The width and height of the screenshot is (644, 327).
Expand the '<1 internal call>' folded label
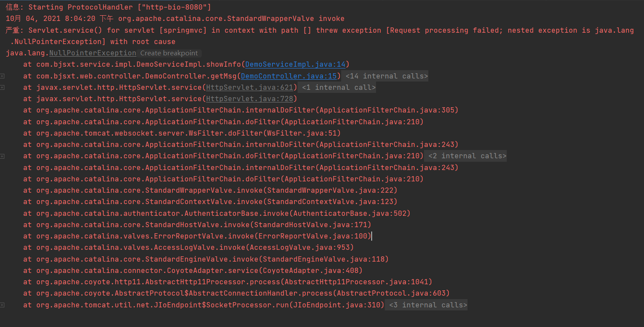click(339, 88)
